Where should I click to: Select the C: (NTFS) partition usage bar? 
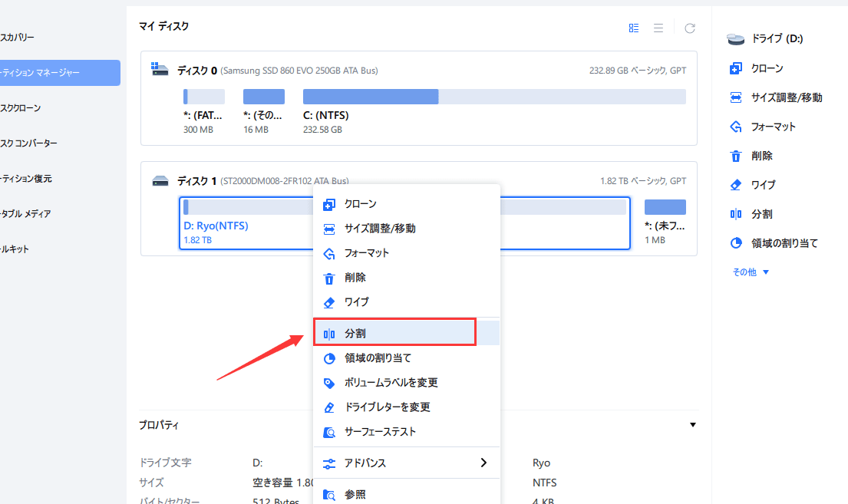(493, 97)
